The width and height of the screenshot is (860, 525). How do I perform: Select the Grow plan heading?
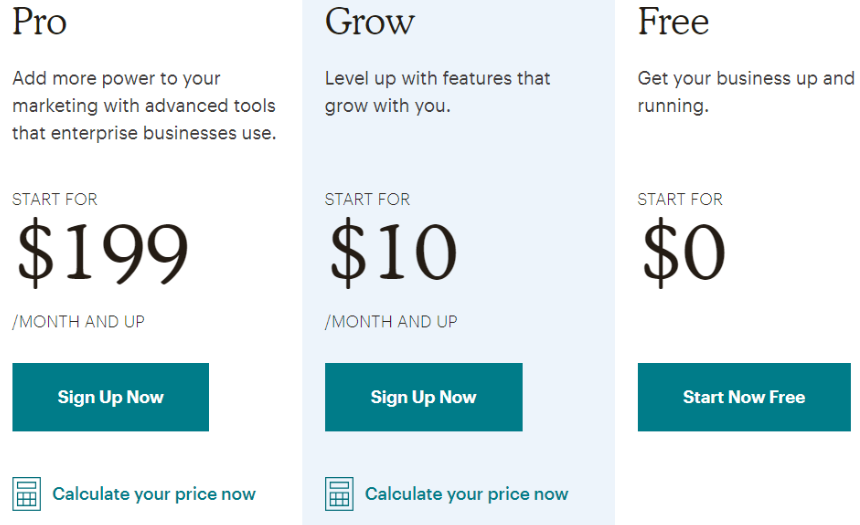(369, 21)
